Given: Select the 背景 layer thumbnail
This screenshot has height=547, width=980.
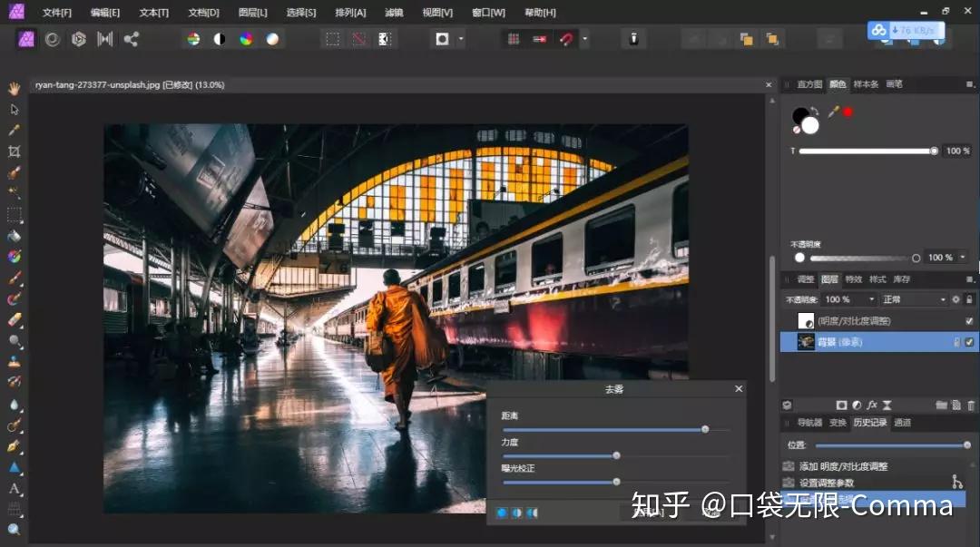Looking at the screenshot, I should point(806,342).
